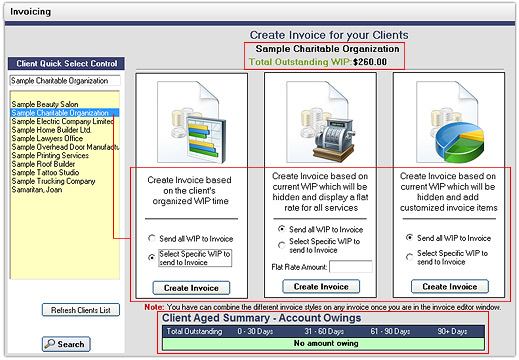
Task: Select Sample Printing Services client
Action: pyautogui.click(x=65, y=156)
